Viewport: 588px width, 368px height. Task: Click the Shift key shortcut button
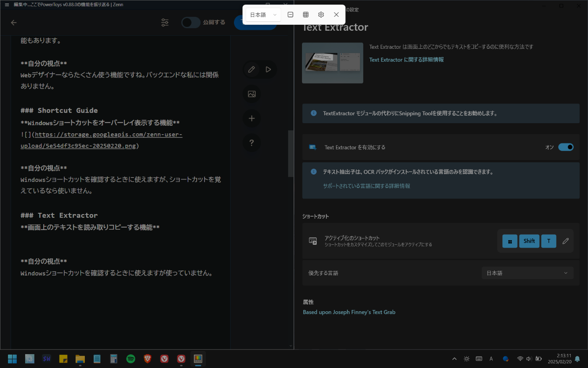point(529,241)
